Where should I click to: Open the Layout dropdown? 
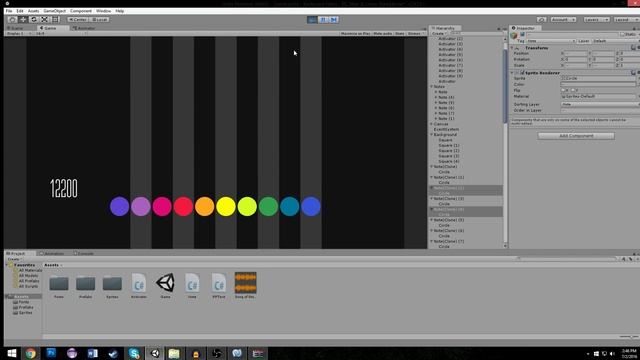pyautogui.click(x=626, y=19)
